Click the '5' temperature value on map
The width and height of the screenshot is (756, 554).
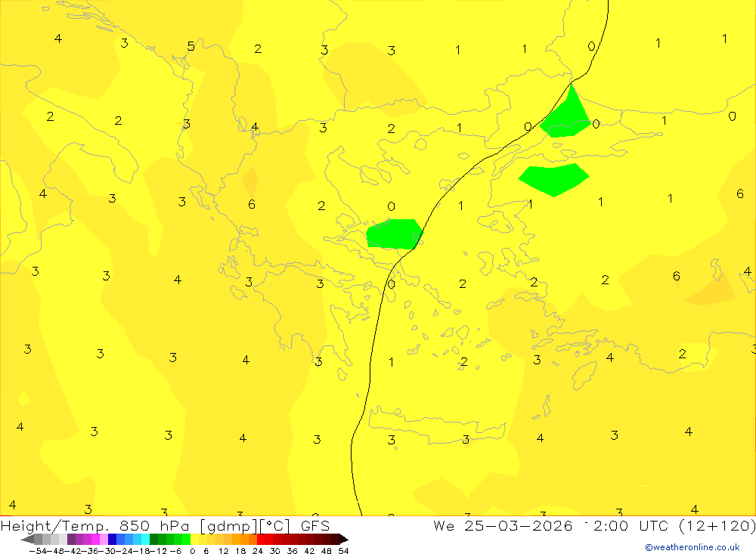click(x=191, y=46)
